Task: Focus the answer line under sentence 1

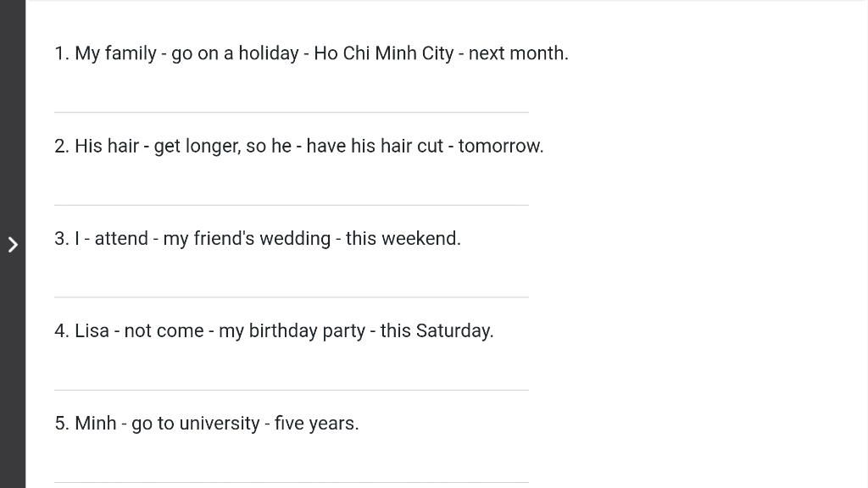Action: point(292,100)
